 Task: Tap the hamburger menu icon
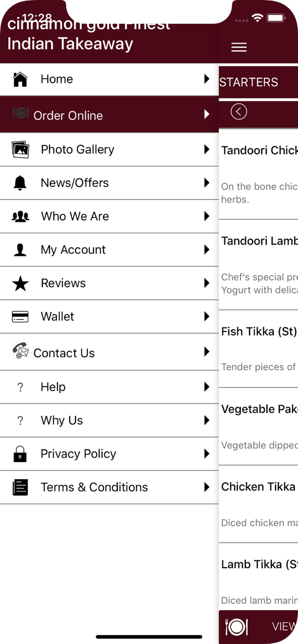(239, 47)
